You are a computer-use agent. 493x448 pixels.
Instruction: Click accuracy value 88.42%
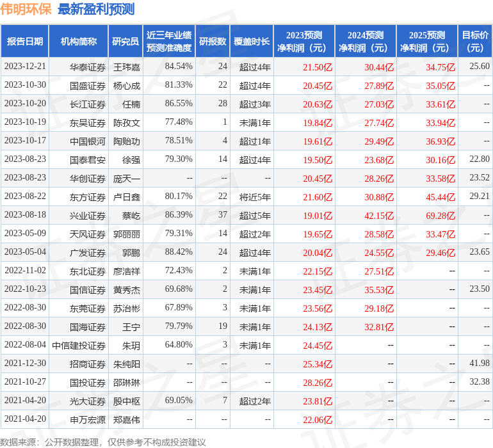tap(179, 252)
